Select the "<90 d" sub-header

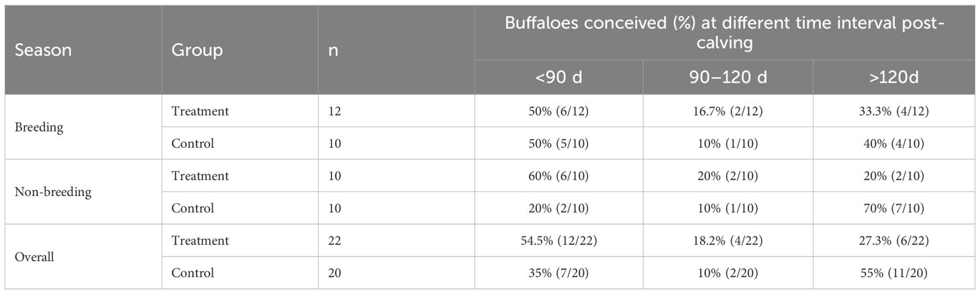point(558,78)
